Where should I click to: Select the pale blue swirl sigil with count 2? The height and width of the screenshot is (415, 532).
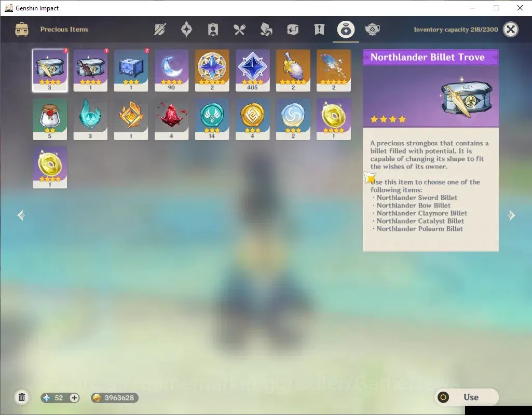point(293,119)
